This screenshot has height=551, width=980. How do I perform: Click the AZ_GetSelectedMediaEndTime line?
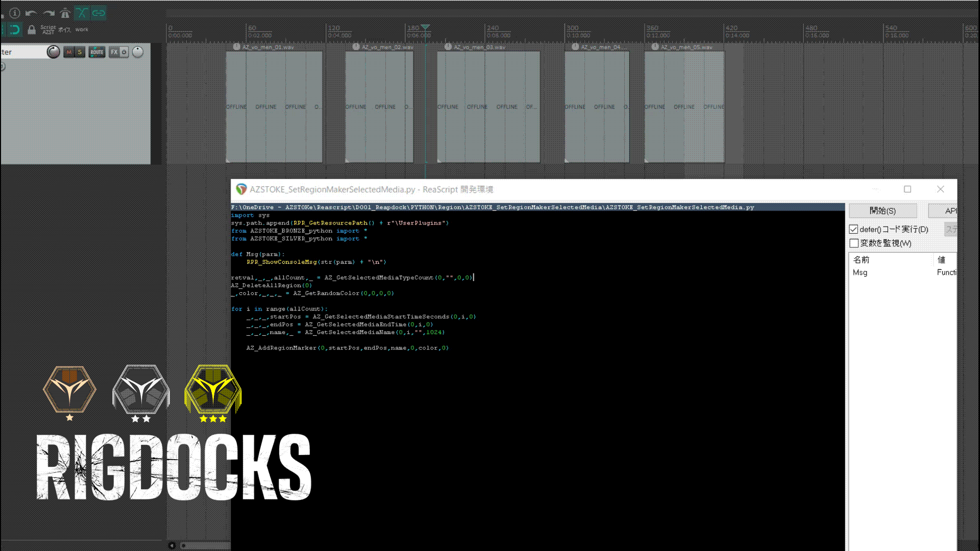click(x=340, y=324)
